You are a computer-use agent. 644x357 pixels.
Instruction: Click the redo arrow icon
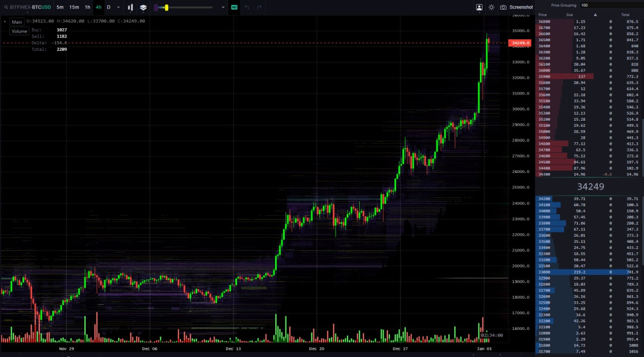[x=259, y=8]
